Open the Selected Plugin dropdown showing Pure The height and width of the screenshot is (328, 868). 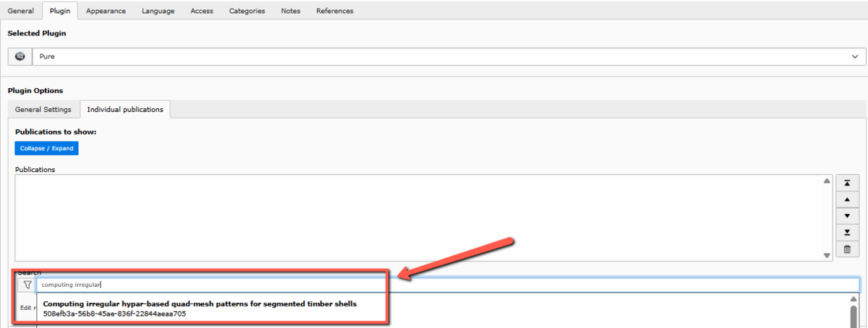[x=448, y=56]
